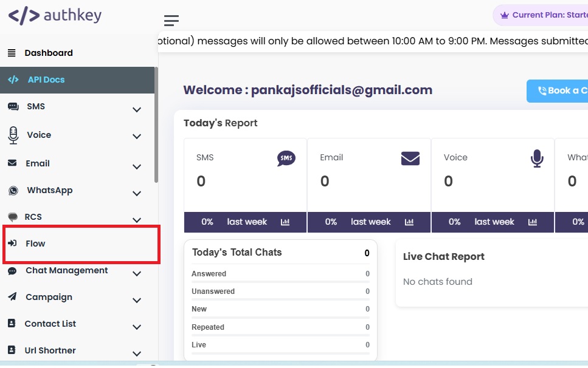This screenshot has width=588, height=368.
Task: Click the API Docs sidebar icon
Action: click(x=13, y=79)
